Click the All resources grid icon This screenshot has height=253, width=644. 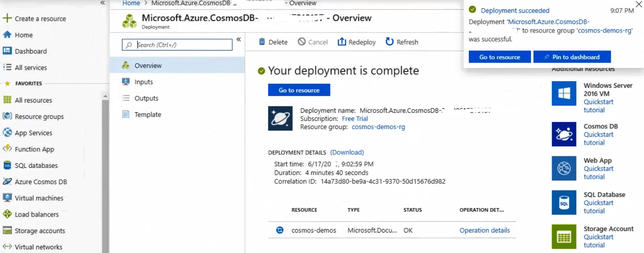[7, 100]
